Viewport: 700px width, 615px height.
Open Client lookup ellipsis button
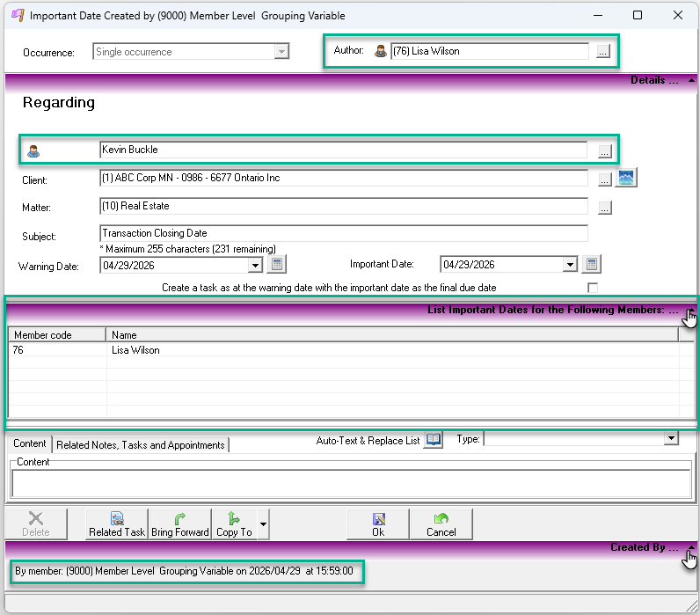(x=604, y=179)
